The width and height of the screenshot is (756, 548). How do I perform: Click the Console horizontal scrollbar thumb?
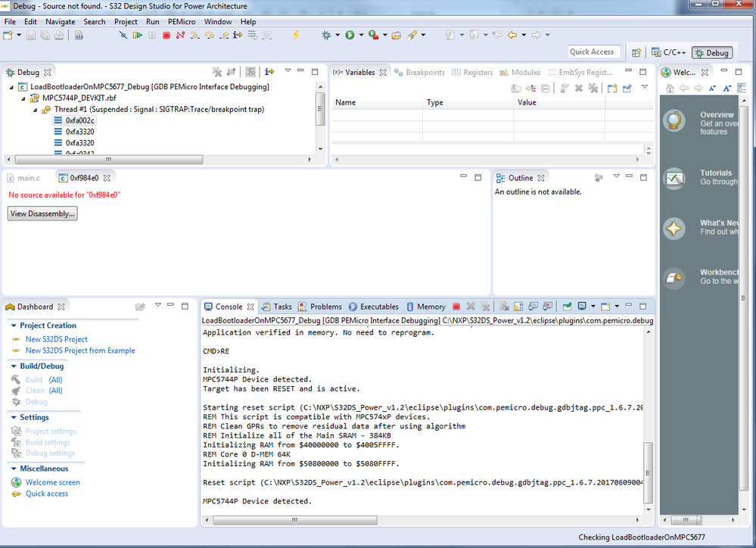(x=295, y=520)
